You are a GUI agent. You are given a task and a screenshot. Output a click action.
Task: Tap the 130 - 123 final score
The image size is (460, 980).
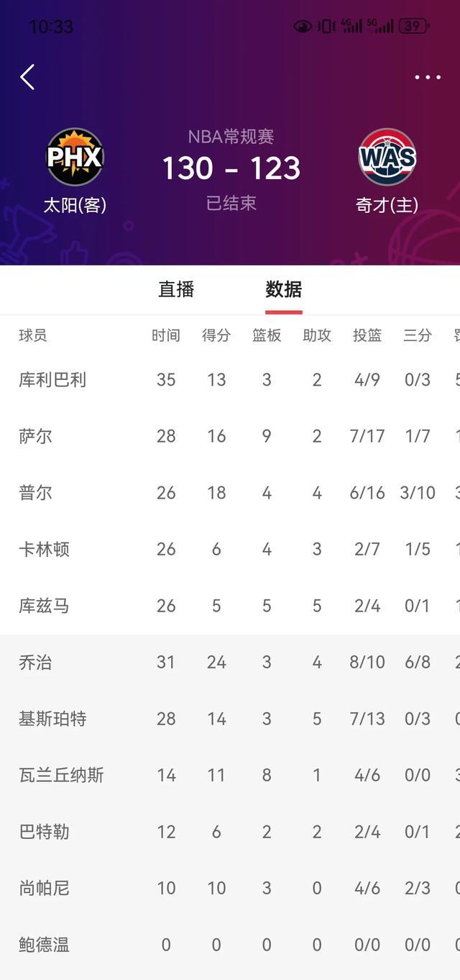(230, 168)
